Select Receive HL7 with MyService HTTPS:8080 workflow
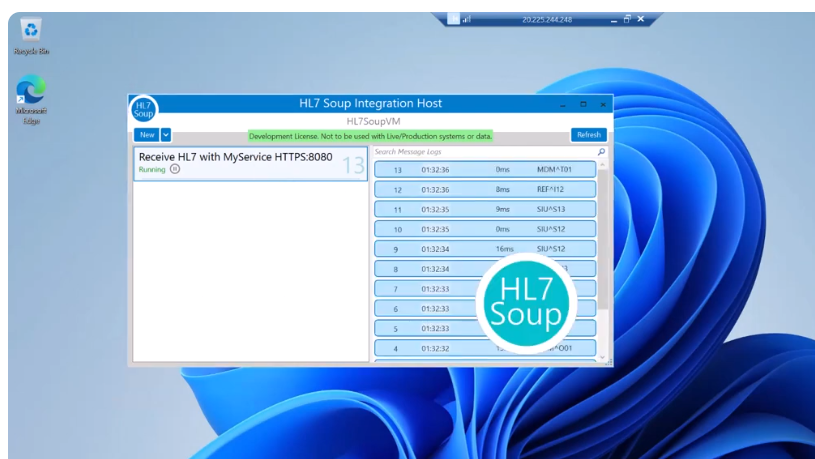The width and height of the screenshot is (815, 459). (x=251, y=163)
